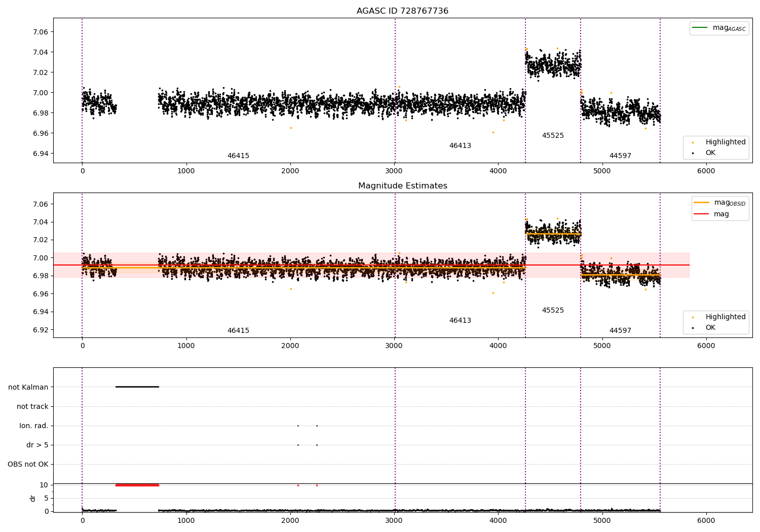Image resolution: width=760 pixels, height=532 pixels.
Task: Click the obsid label 44597 in the Magnitude Estimates plot
Action: click(620, 331)
